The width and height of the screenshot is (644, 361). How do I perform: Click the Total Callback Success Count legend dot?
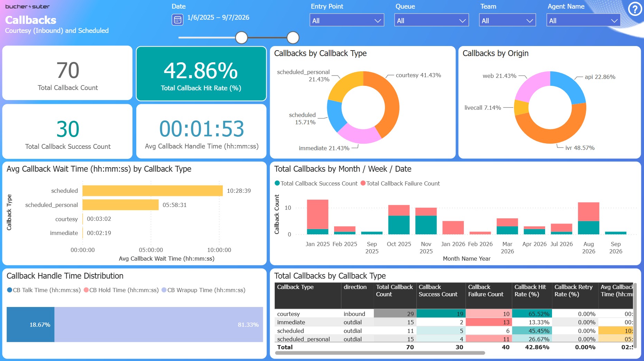[277, 183]
